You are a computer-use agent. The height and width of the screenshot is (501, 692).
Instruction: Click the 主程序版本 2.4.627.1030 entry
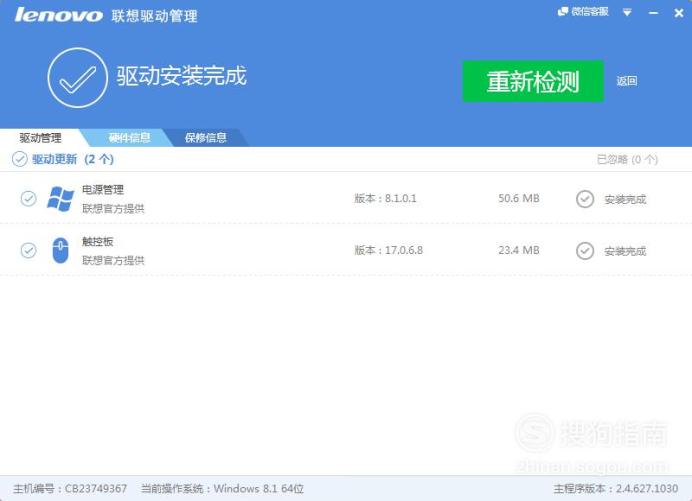pyautogui.click(x=616, y=489)
